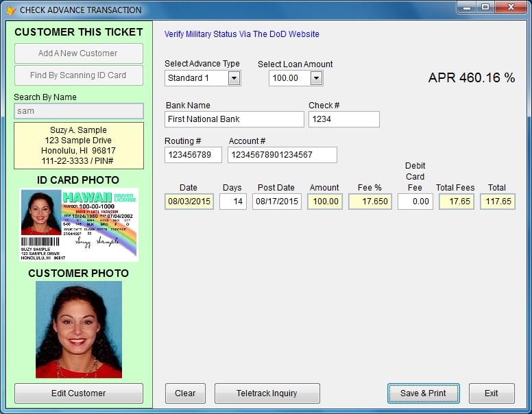Click the Save & Print button
Screen dimensions: 532x414
[424, 393]
